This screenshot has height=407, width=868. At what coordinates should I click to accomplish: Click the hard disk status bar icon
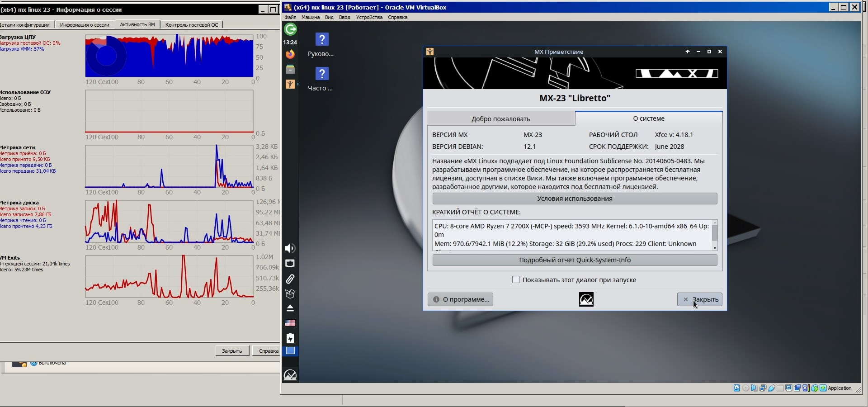pyautogui.click(x=737, y=388)
